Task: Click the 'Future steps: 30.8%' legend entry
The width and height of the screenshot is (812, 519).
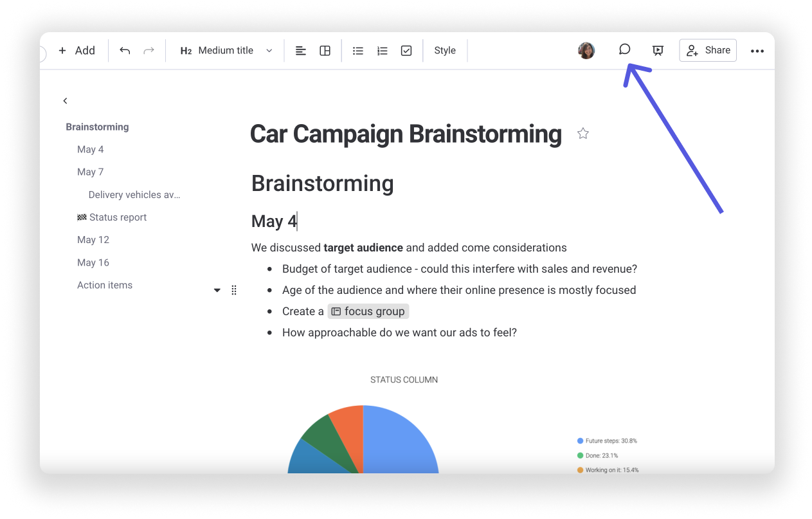Action: pos(607,441)
